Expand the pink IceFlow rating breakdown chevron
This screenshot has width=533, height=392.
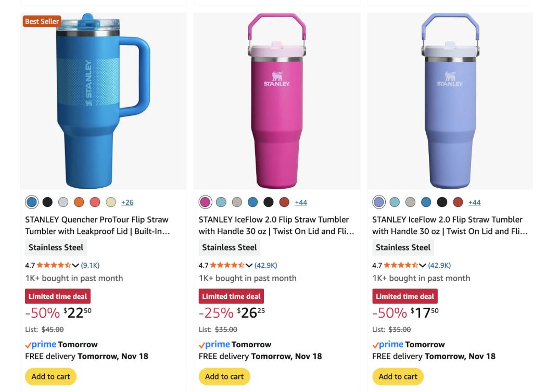point(249,265)
